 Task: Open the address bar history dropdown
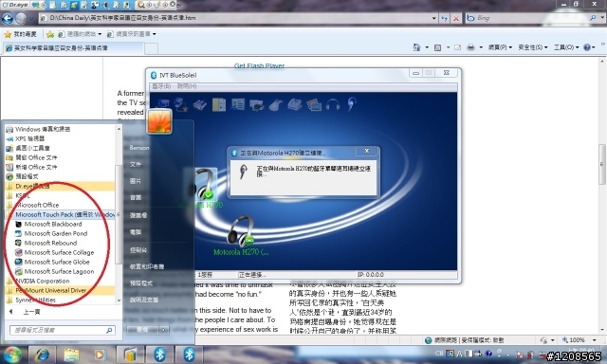pyautogui.click(x=434, y=18)
